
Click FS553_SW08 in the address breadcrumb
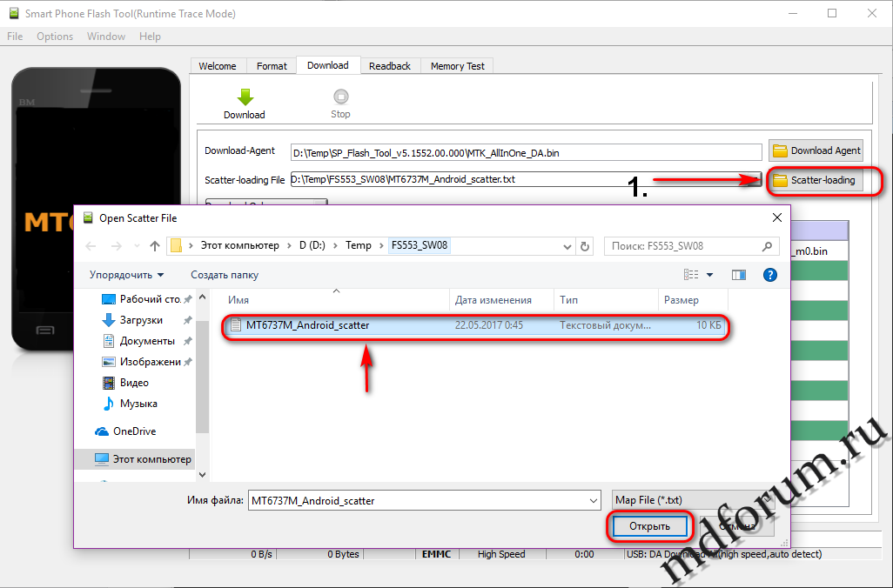[420, 245]
